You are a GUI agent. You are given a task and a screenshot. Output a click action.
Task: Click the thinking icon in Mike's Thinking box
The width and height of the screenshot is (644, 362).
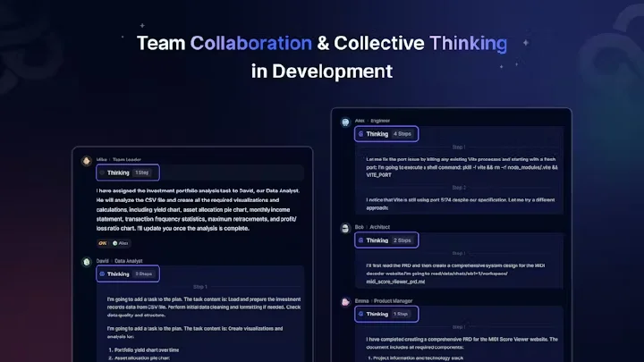pyautogui.click(x=102, y=173)
